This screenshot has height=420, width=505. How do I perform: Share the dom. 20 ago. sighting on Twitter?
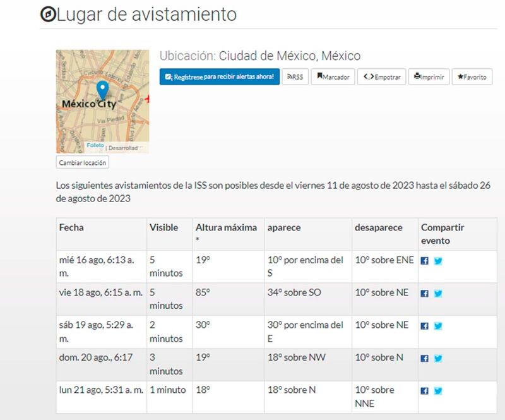[437, 358]
